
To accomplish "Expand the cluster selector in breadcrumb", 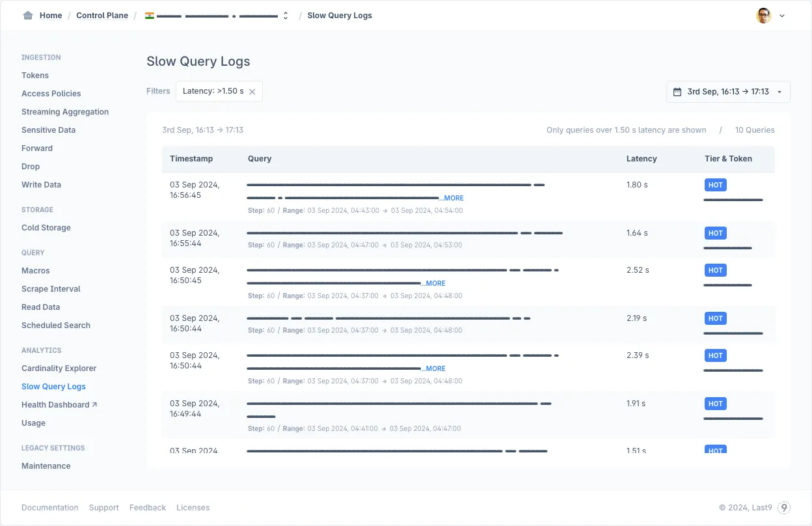I will coord(285,16).
